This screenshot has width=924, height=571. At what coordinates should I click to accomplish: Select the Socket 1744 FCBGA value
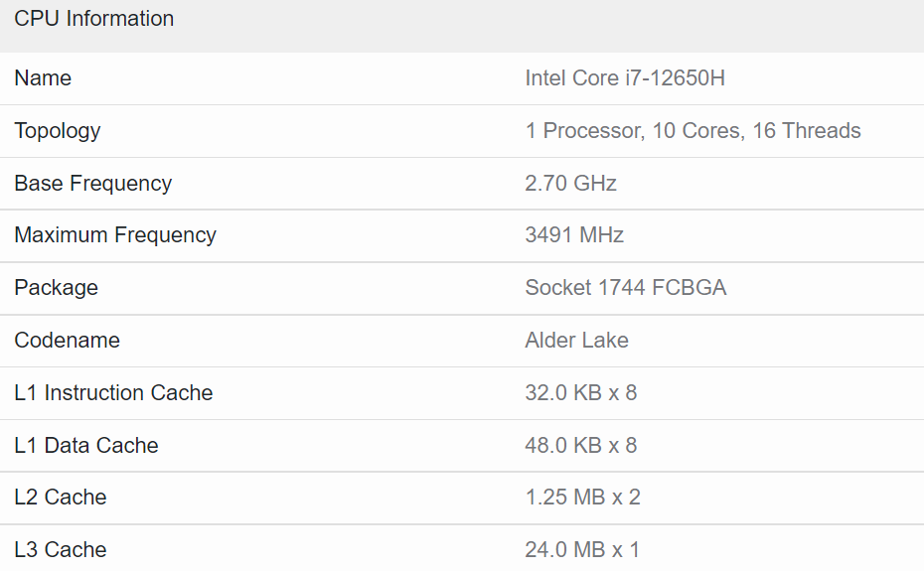(x=626, y=288)
